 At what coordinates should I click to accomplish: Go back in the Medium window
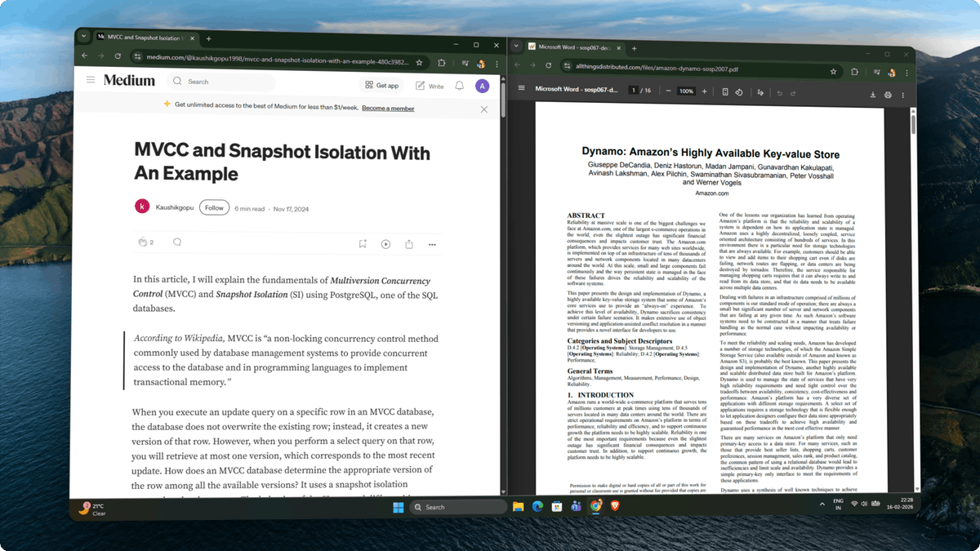tap(84, 57)
